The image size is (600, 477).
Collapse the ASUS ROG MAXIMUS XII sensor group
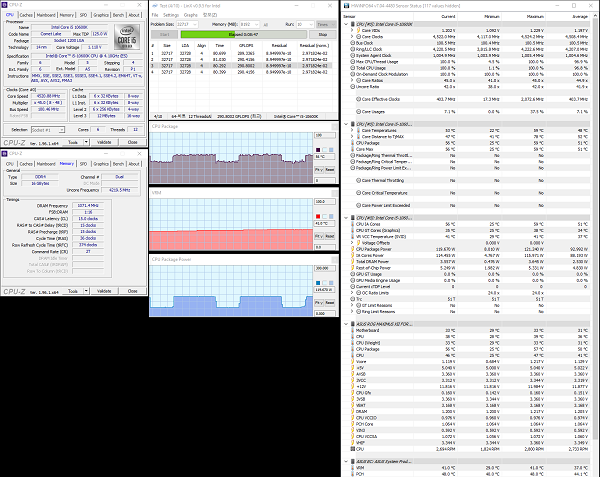click(x=346, y=324)
